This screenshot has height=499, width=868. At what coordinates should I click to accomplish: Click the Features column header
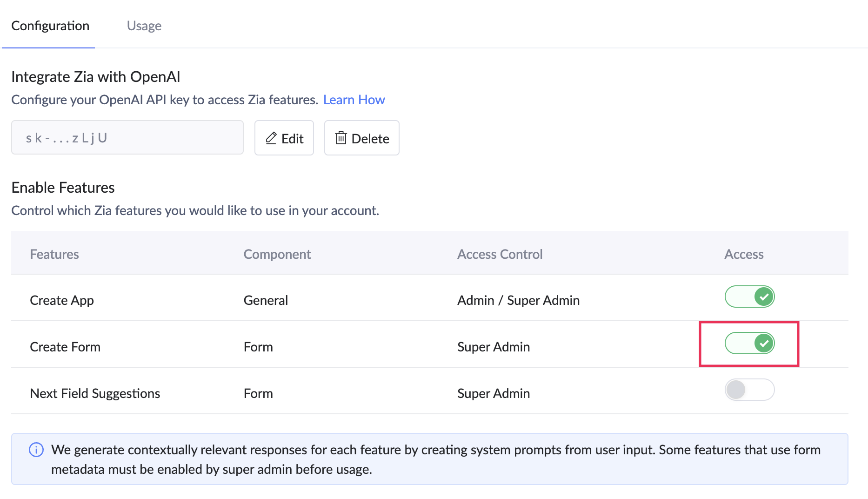click(x=54, y=254)
